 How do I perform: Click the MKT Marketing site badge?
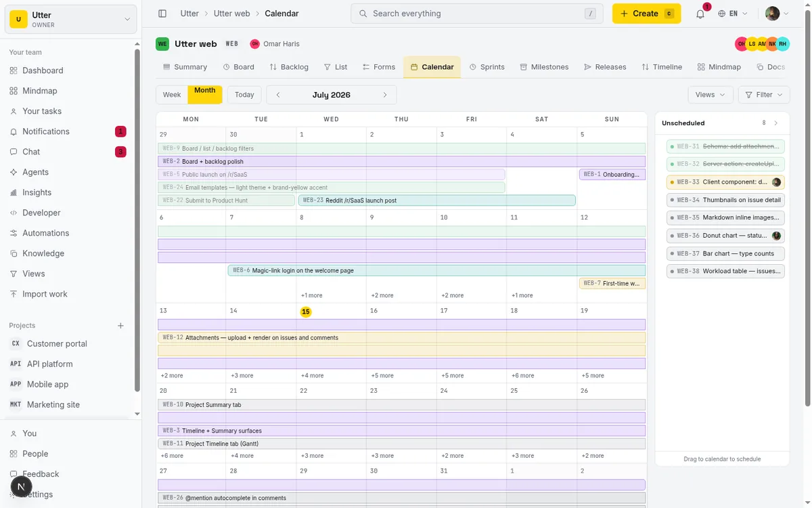point(16,404)
